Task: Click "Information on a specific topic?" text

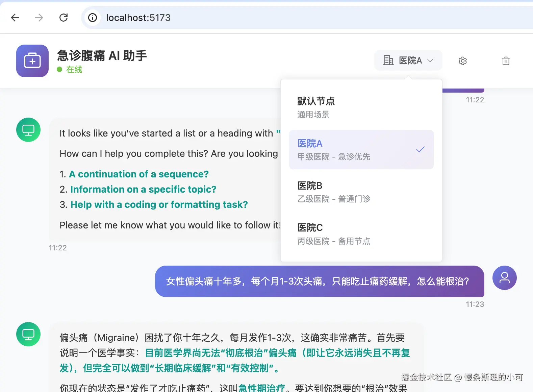Action: 143,189
